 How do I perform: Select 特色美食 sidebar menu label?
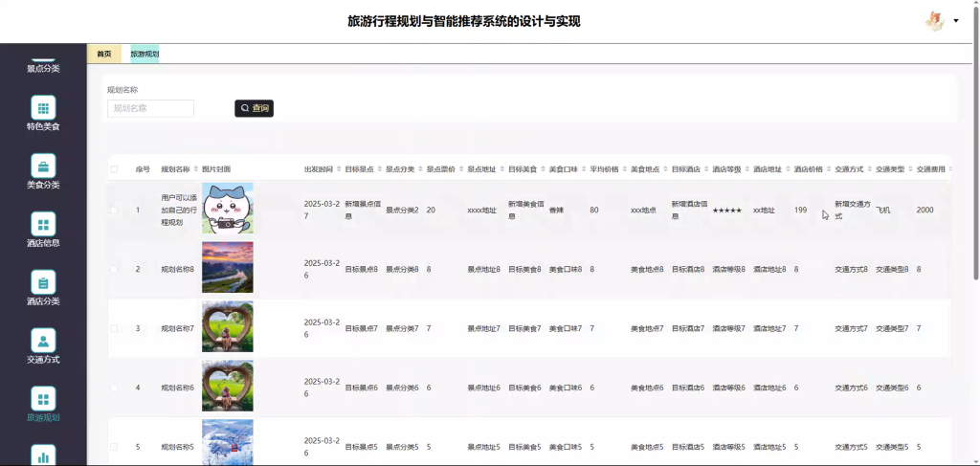coord(43,127)
